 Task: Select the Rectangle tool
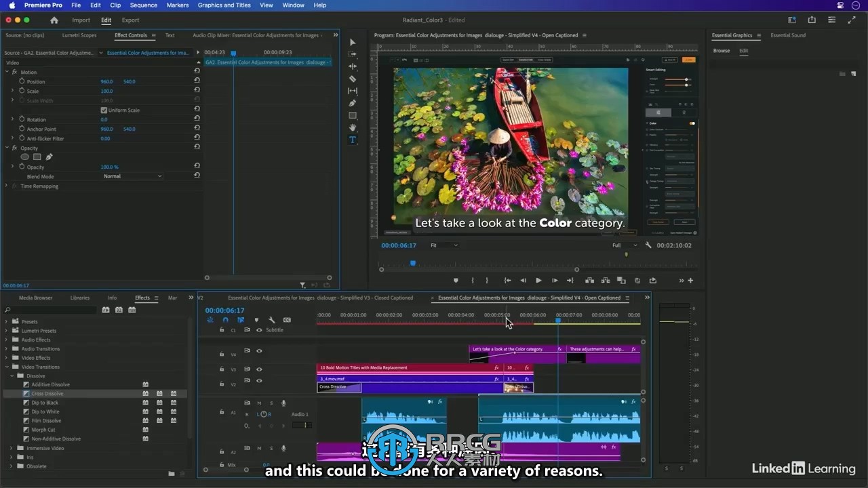(x=353, y=115)
